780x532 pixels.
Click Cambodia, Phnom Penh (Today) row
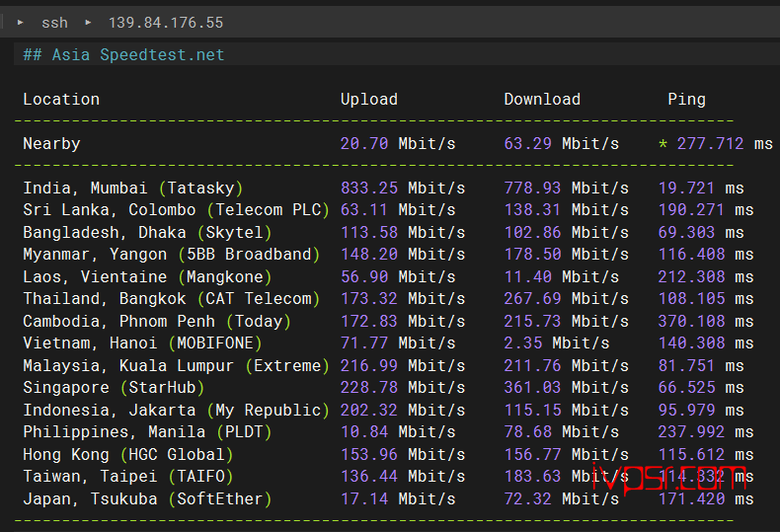(x=157, y=321)
